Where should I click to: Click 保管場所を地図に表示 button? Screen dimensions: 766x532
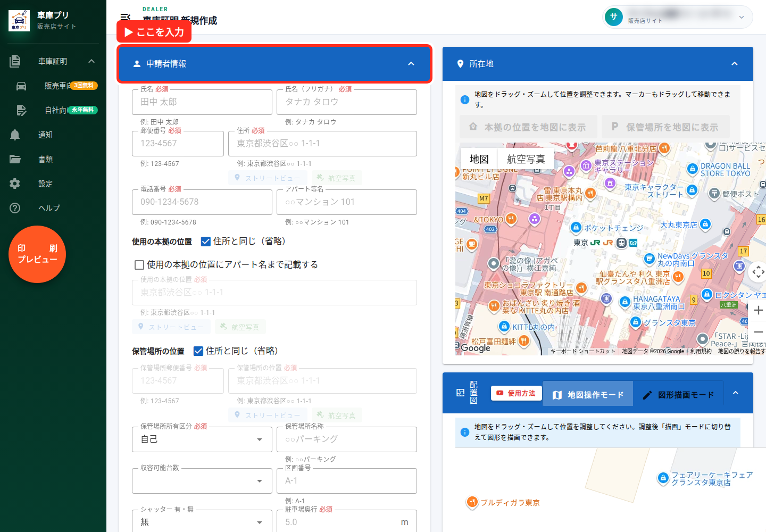[665, 127]
